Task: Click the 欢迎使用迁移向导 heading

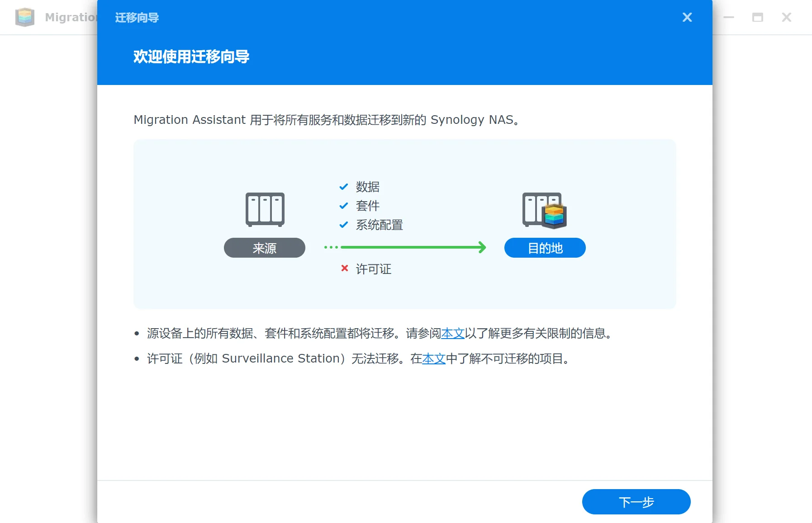Action: (191, 57)
